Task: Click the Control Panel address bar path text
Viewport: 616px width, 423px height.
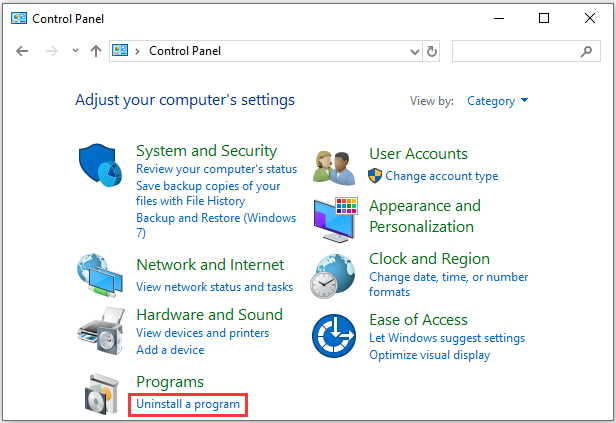Action: tap(185, 51)
